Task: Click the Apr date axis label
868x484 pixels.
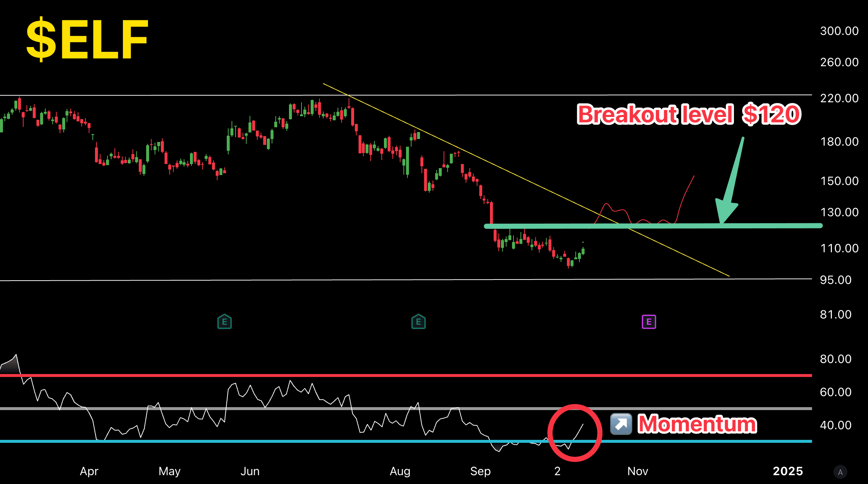Action: pos(89,471)
